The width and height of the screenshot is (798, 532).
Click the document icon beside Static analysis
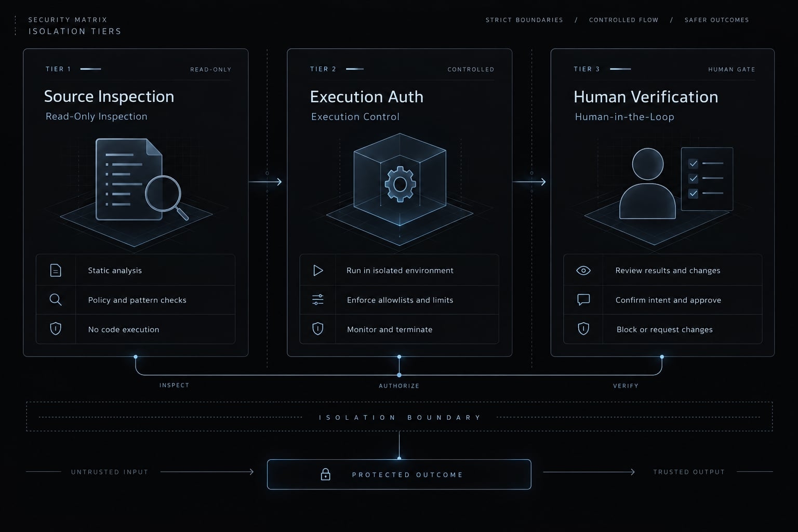coord(56,270)
